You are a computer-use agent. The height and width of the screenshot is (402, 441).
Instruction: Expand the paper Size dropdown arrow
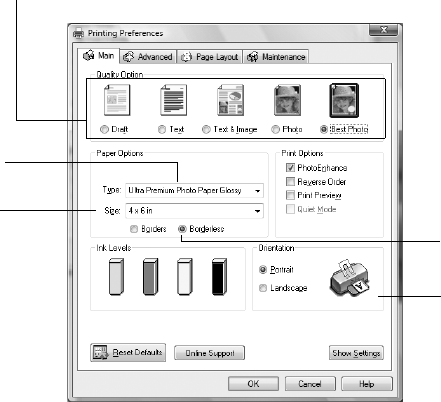(x=257, y=211)
